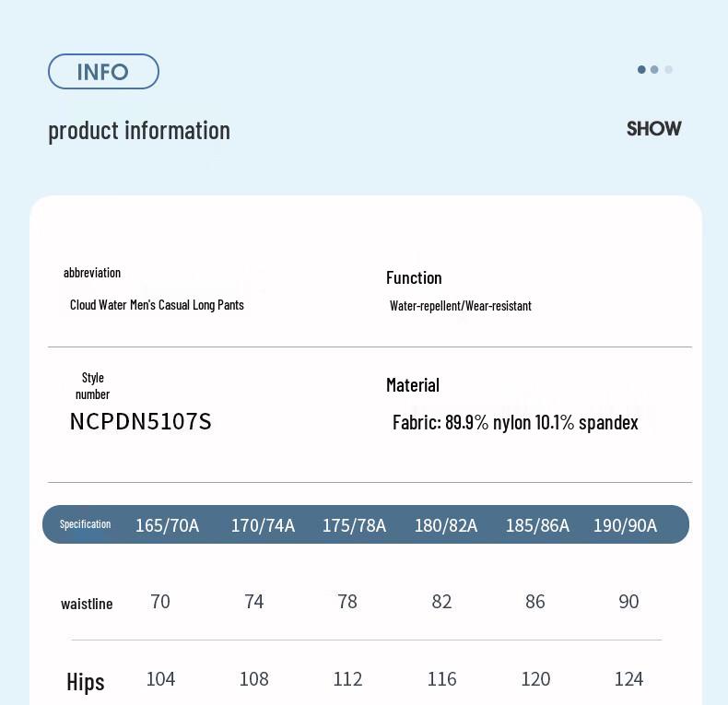Select the 170/74A size column header

[263, 525]
